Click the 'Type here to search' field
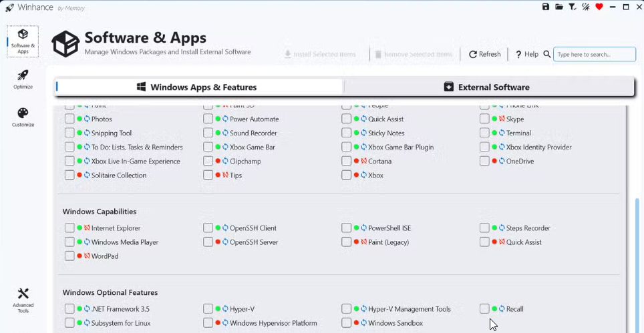 click(595, 54)
